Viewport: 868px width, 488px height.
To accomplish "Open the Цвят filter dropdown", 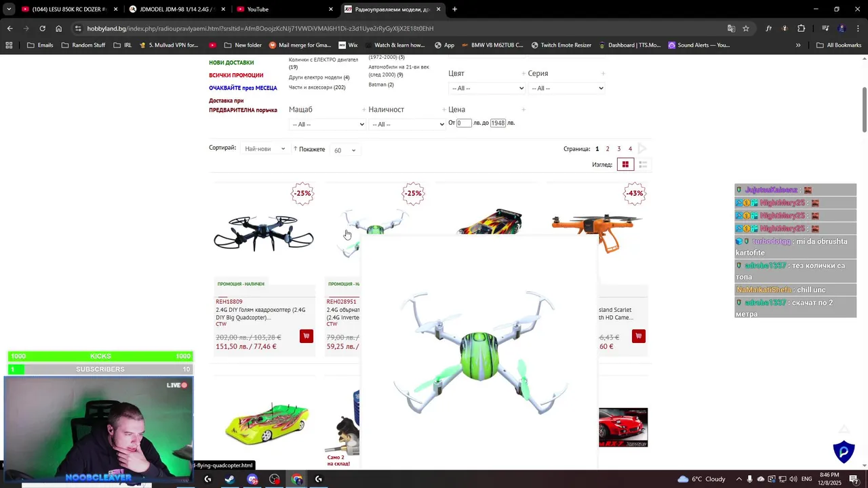I will [x=487, y=88].
